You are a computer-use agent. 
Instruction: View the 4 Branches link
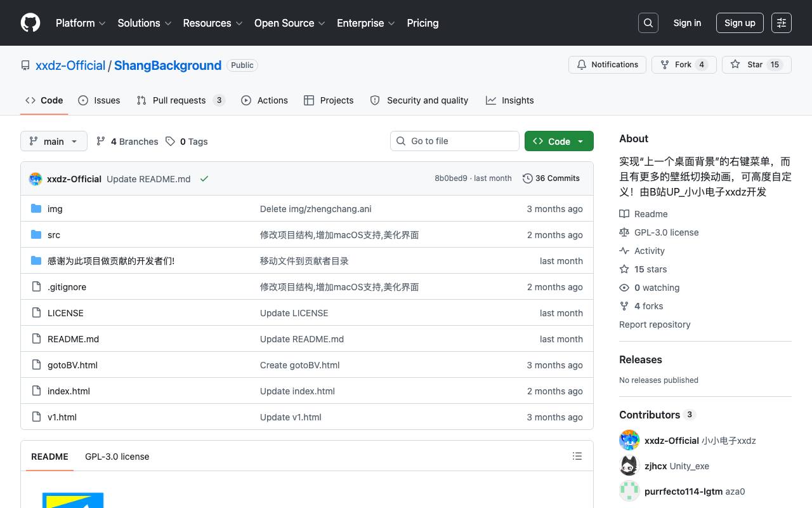(127, 142)
